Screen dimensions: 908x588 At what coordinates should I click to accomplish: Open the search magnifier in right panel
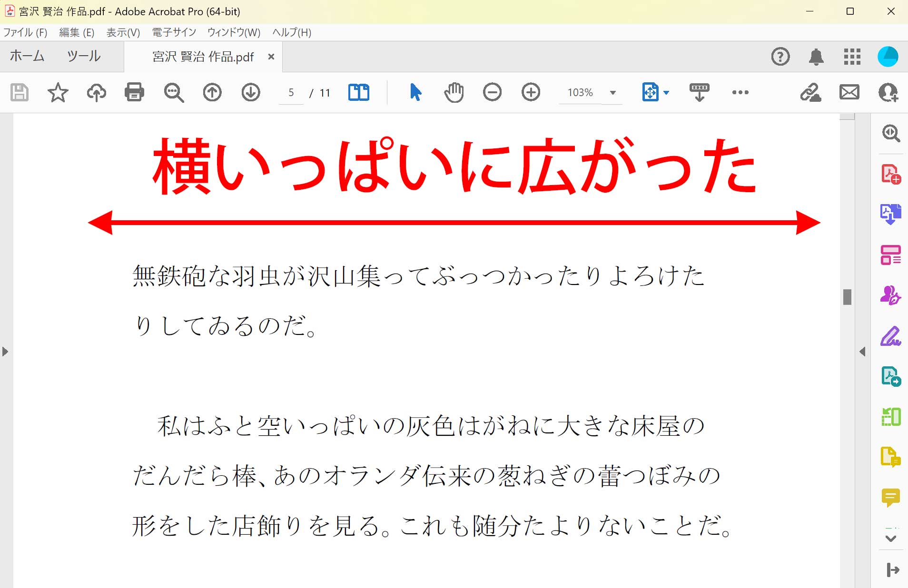891,133
